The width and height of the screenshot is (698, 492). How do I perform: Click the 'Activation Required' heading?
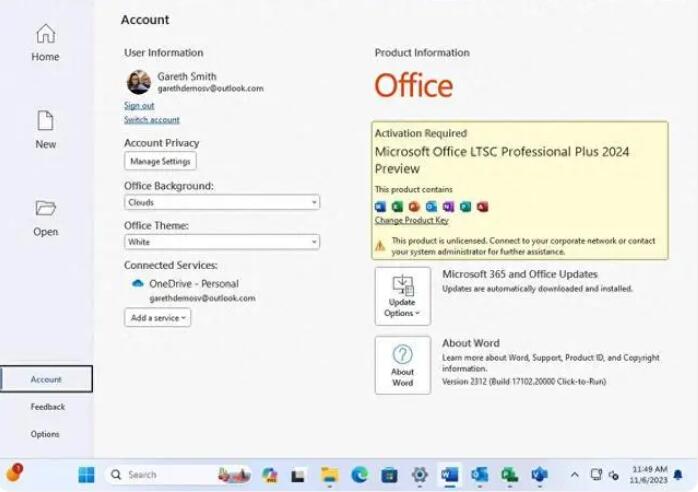[x=421, y=133]
